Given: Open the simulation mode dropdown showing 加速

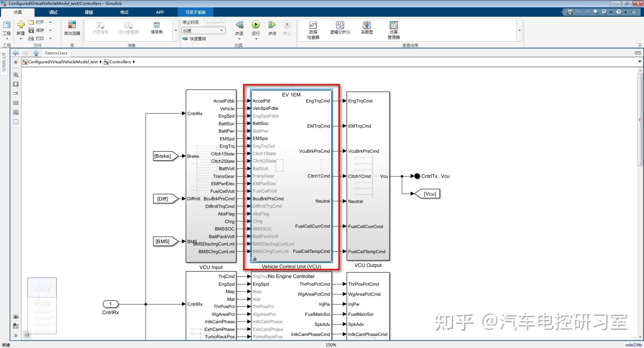Looking at the screenshot, I should (221, 30).
